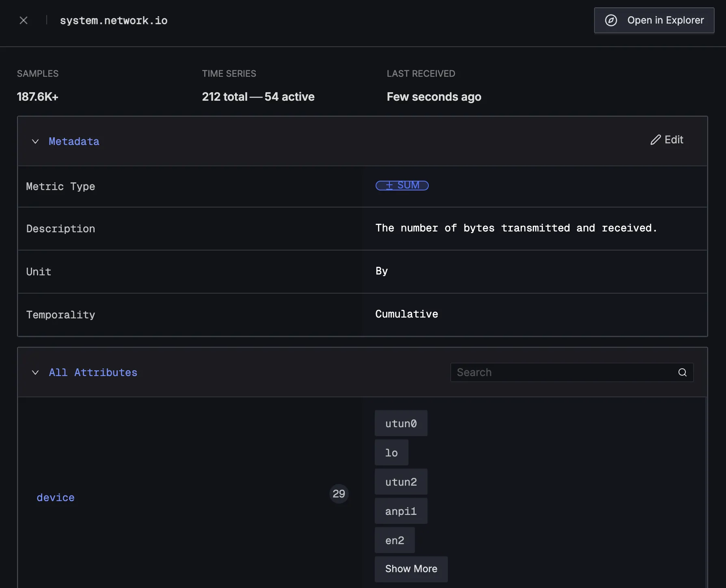Toggle the lo device chip
726x588 pixels.
pyautogui.click(x=391, y=452)
